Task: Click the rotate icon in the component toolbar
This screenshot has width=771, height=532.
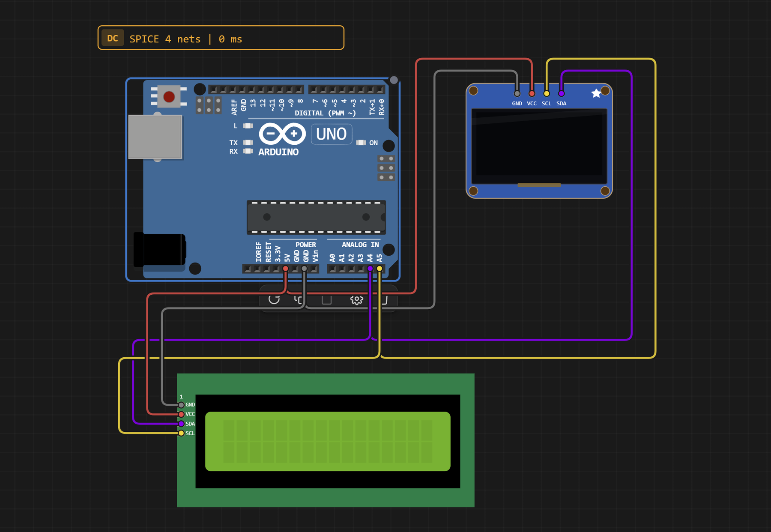Action: [x=274, y=299]
